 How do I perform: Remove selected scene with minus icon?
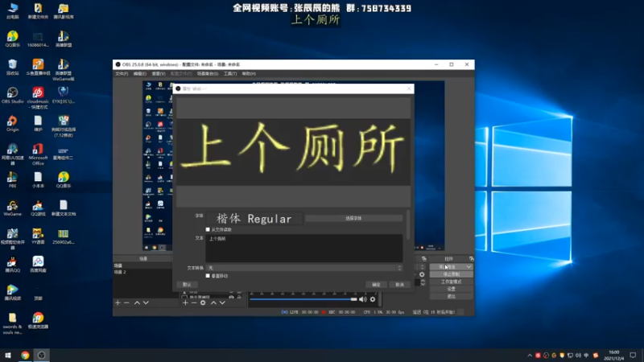pos(126,303)
